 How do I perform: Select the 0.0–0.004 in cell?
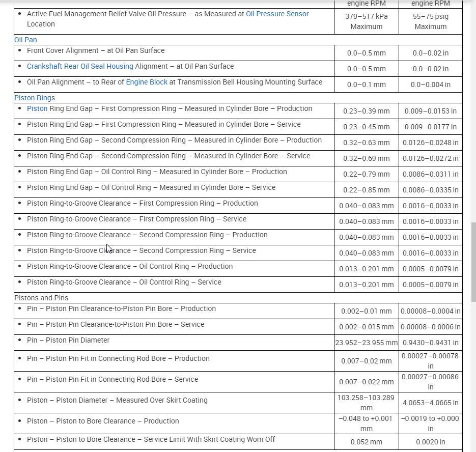pos(431,84)
